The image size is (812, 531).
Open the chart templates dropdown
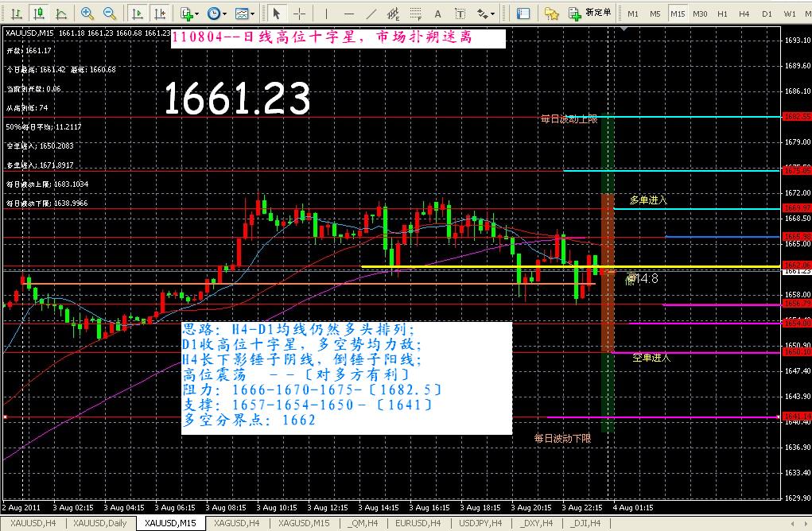(246, 14)
